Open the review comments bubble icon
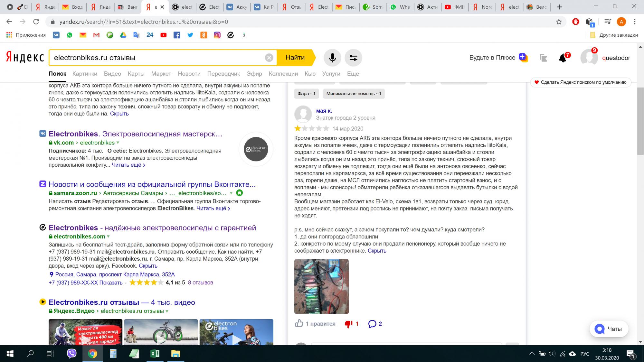 point(372,324)
